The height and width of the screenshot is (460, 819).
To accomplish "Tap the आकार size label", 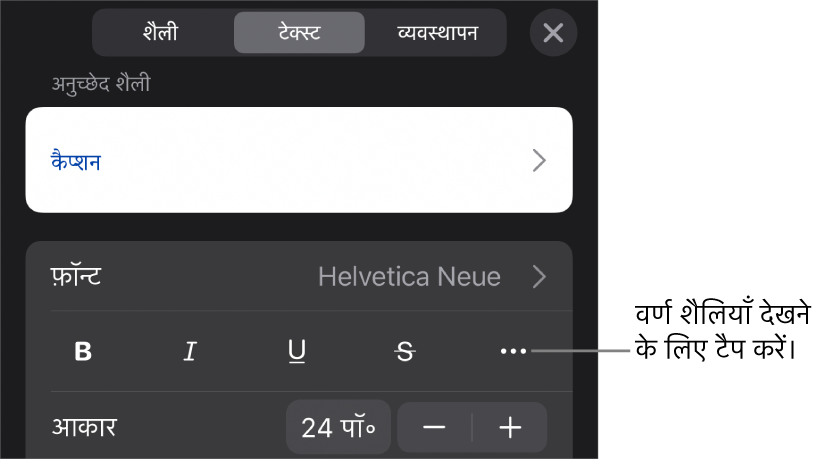I will tap(85, 428).
